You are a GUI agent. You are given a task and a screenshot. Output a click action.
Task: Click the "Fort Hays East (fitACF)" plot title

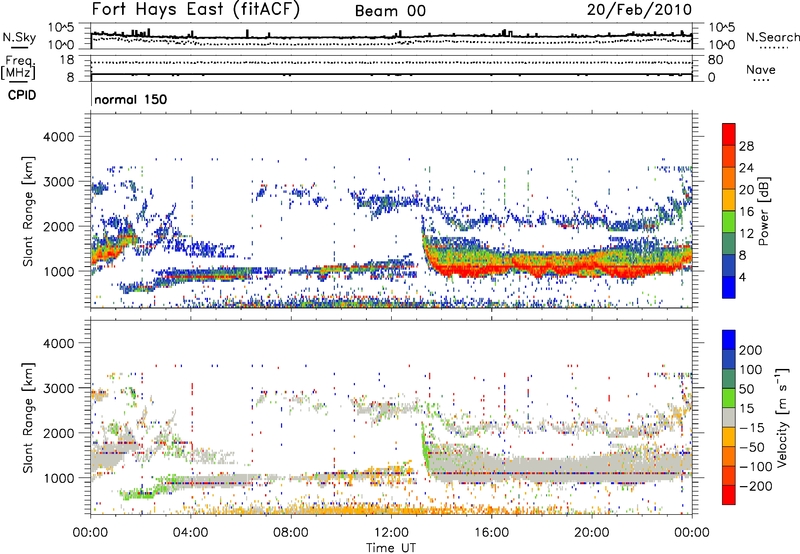(196, 10)
